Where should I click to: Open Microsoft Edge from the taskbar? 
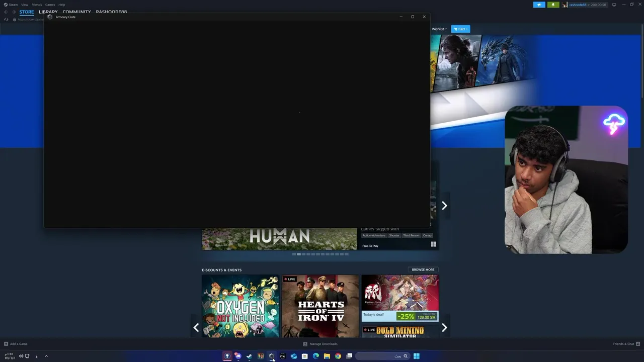point(316,356)
